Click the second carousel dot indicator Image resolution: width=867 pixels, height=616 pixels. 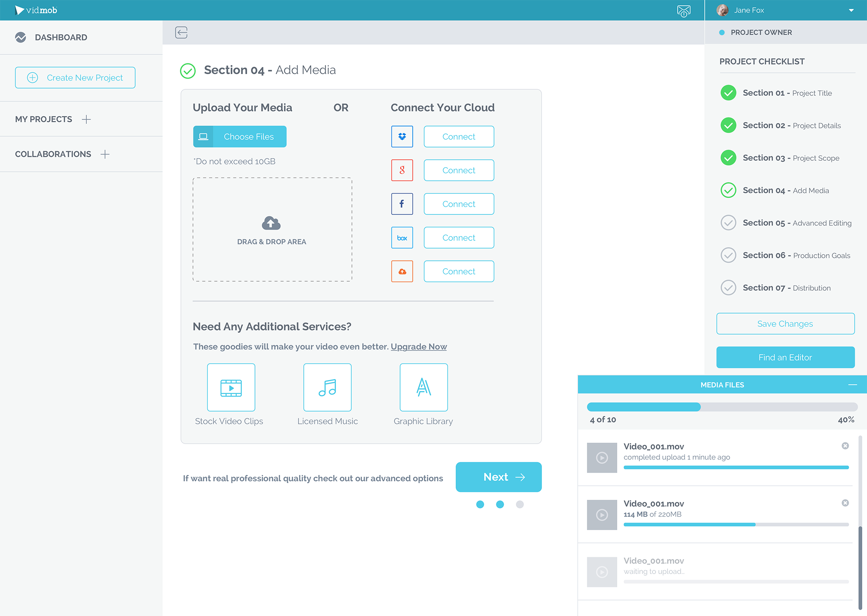tap(500, 504)
